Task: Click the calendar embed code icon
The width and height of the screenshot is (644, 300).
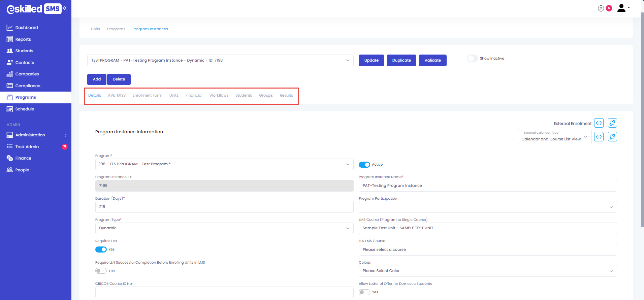Action: tap(599, 137)
